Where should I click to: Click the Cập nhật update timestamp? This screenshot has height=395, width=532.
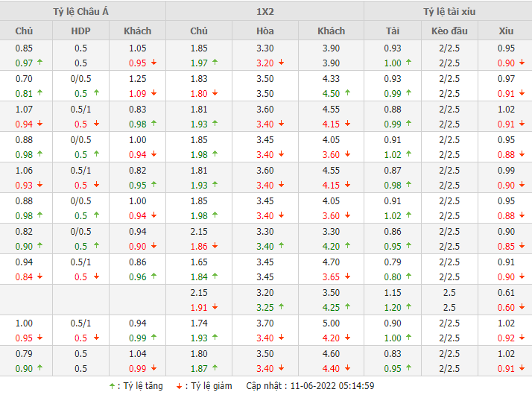pos(313,386)
